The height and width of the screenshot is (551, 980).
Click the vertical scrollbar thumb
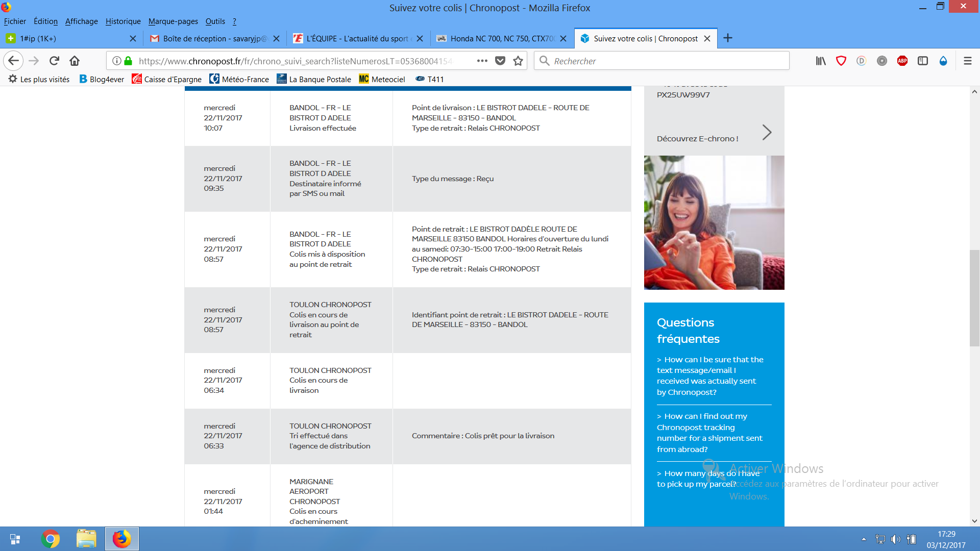(x=974, y=298)
